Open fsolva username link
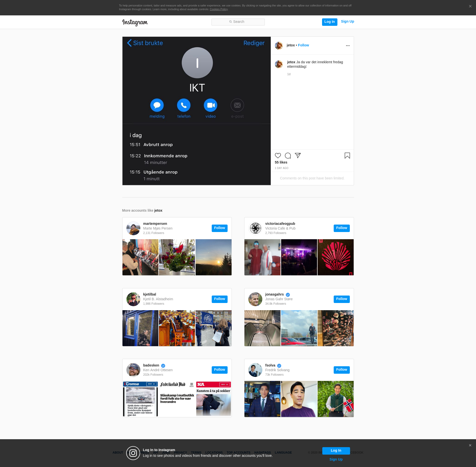This screenshot has height=467, width=476. click(270, 365)
